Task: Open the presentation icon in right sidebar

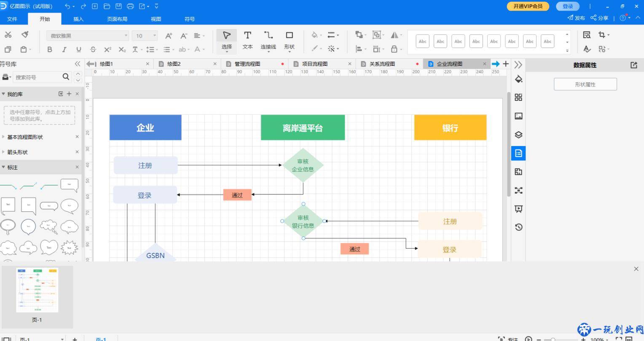Action: coord(518,209)
